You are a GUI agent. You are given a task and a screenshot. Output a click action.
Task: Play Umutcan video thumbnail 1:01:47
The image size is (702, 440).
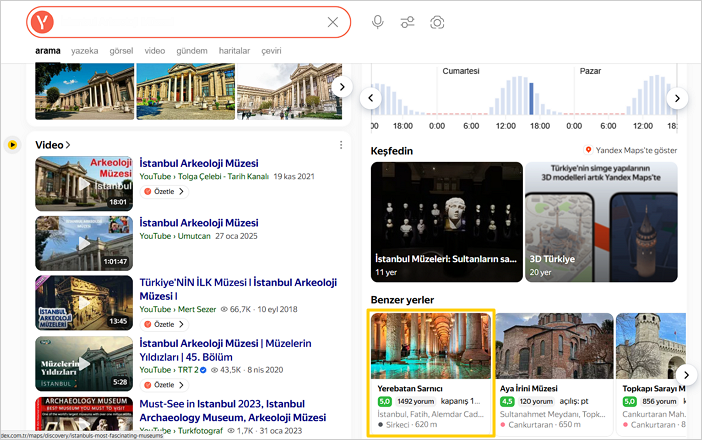click(x=84, y=243)
